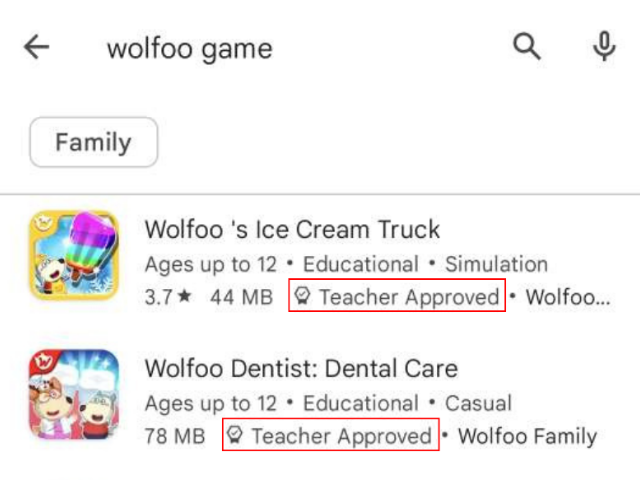Click Teacher Approved label under Ice Cream Truck
This screenshot has height=480, width=640.
[x=409, y=297]
